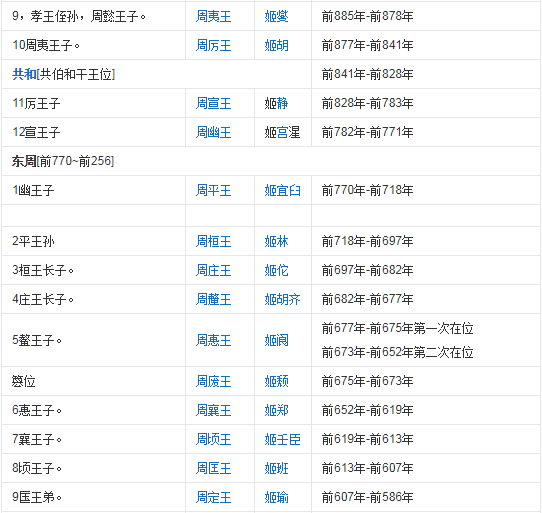
Task: Open the 周幽王 link
Action: [x=213, y=132]
